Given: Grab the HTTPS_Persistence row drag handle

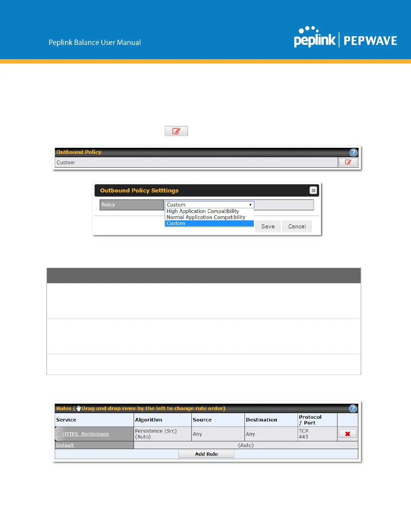Looking at the screenshot, I should [x=58, y=434].
